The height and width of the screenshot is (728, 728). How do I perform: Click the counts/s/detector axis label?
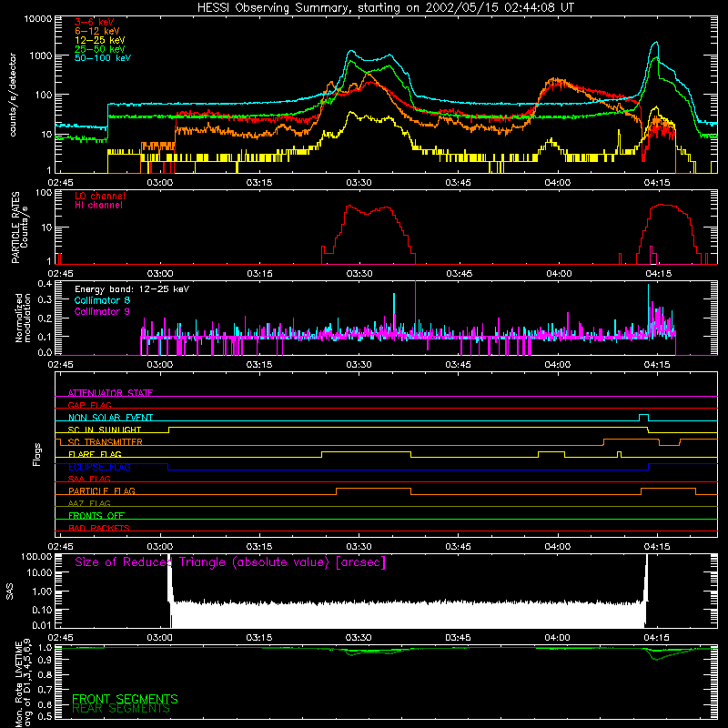click(13, 95)
